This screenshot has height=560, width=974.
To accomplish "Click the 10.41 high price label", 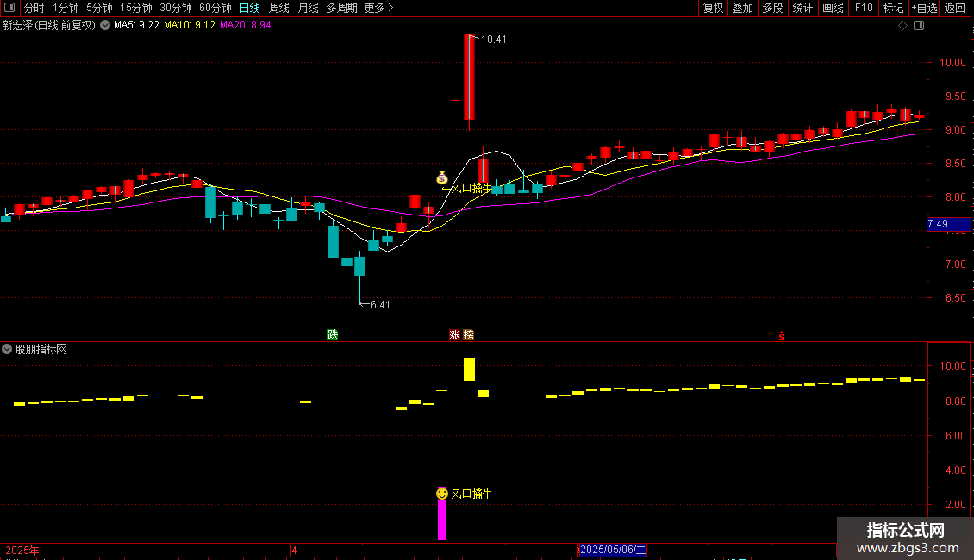I will pyautogui.click(x=493, y=40).
